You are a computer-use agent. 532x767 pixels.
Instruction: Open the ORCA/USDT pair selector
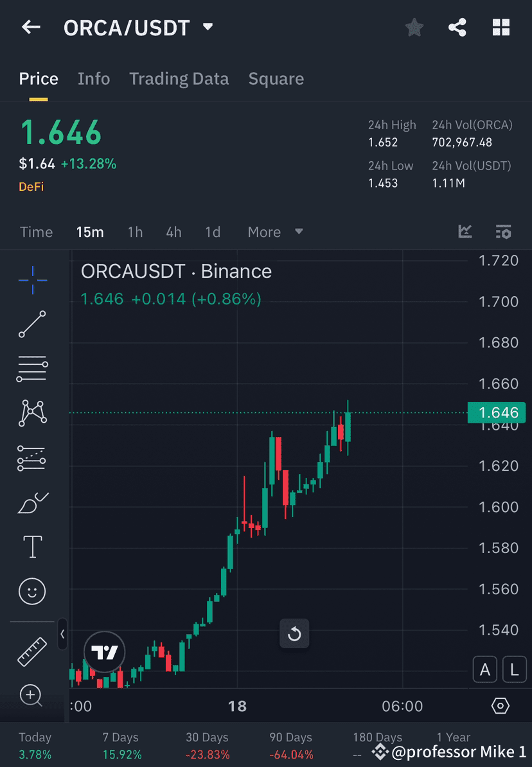pos(137,27)
